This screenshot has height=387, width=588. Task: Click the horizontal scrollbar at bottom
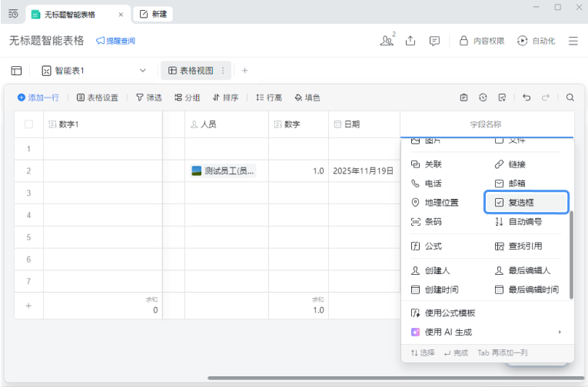pos(396,378)
